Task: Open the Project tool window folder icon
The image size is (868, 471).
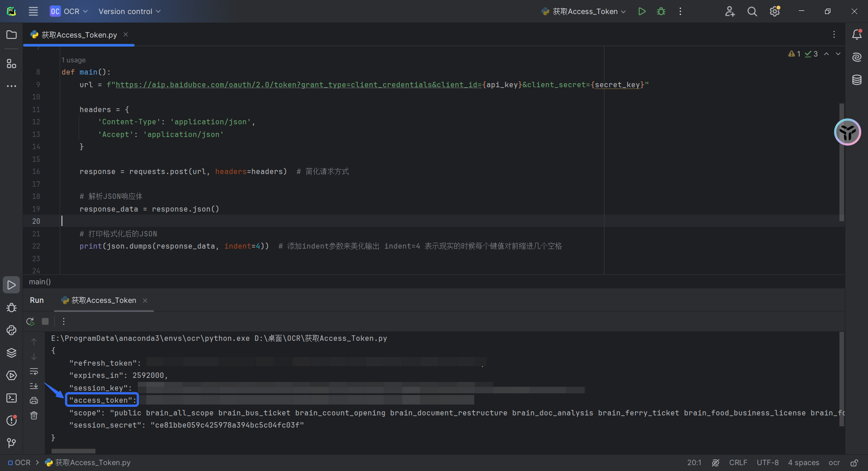Action: point(11,35)
